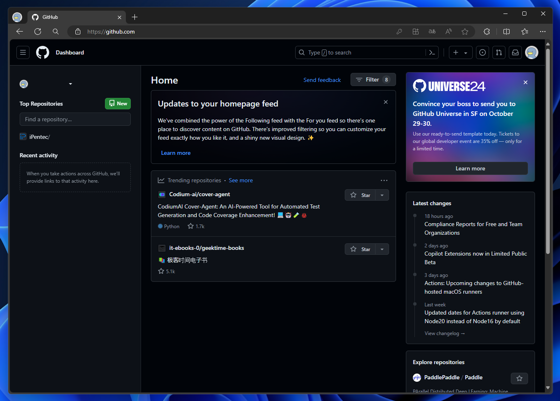
Task: Open it-ebooks-0/geektime-books repository link
Action: 206,248
